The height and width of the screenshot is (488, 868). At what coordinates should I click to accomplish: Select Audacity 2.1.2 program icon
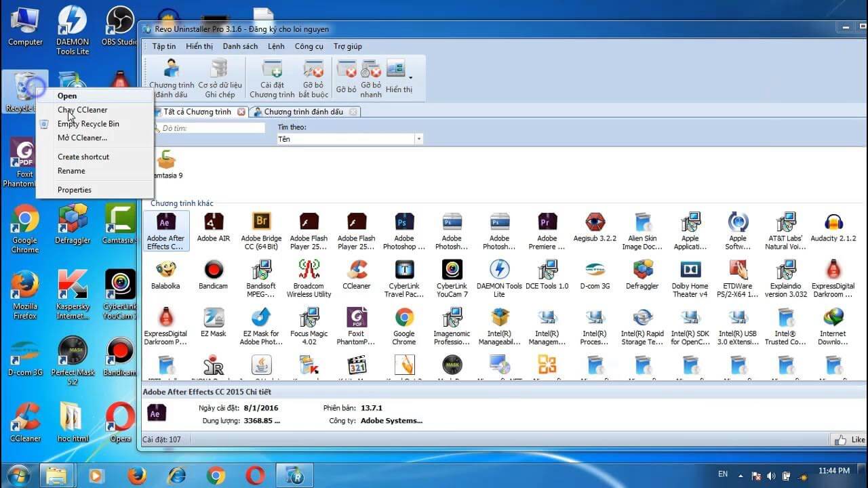click(x=833, y=227)
